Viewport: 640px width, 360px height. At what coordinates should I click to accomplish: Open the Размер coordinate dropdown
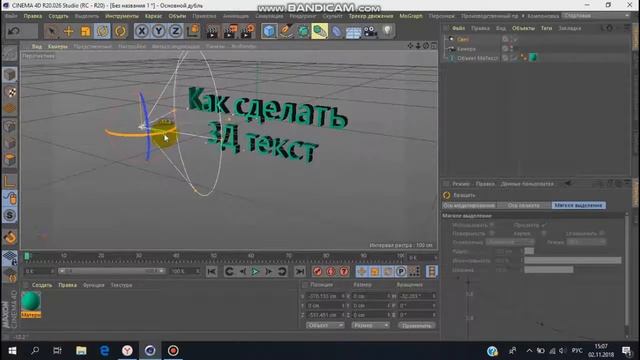click(370, 325)
